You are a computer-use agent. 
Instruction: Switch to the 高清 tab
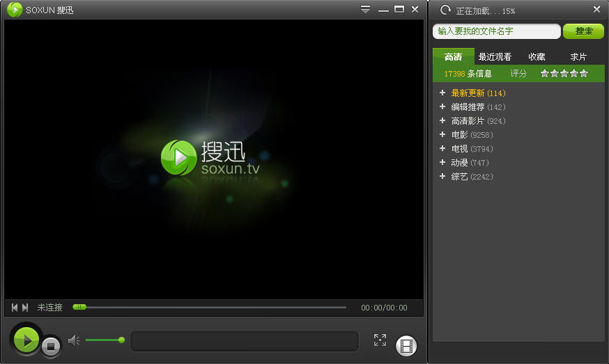pos(453,57)
